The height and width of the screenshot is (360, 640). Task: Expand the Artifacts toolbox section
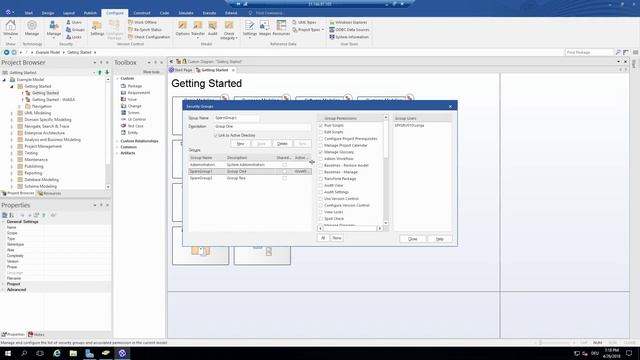coord(117,153)
